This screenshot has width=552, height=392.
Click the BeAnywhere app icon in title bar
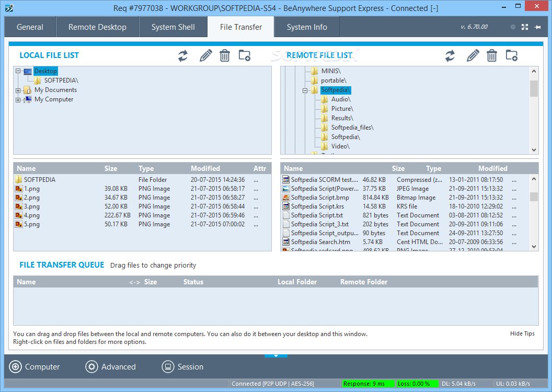(x=9, y=8)
